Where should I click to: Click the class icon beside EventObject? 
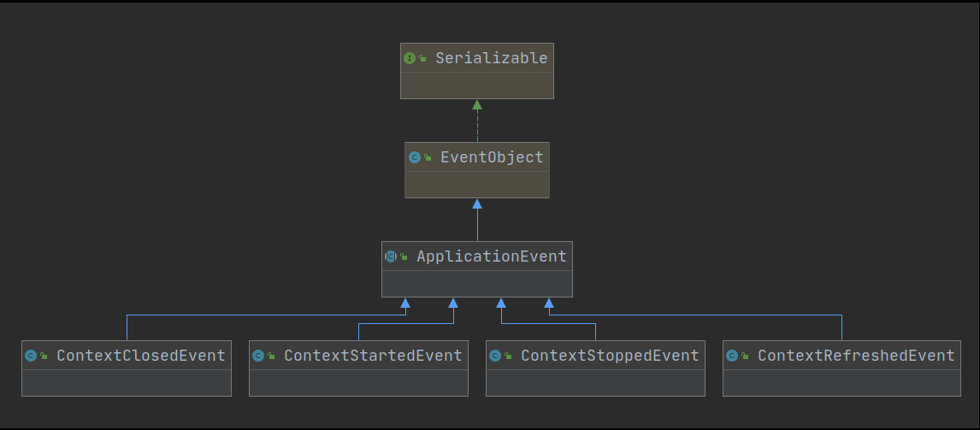tap(415, 157)
